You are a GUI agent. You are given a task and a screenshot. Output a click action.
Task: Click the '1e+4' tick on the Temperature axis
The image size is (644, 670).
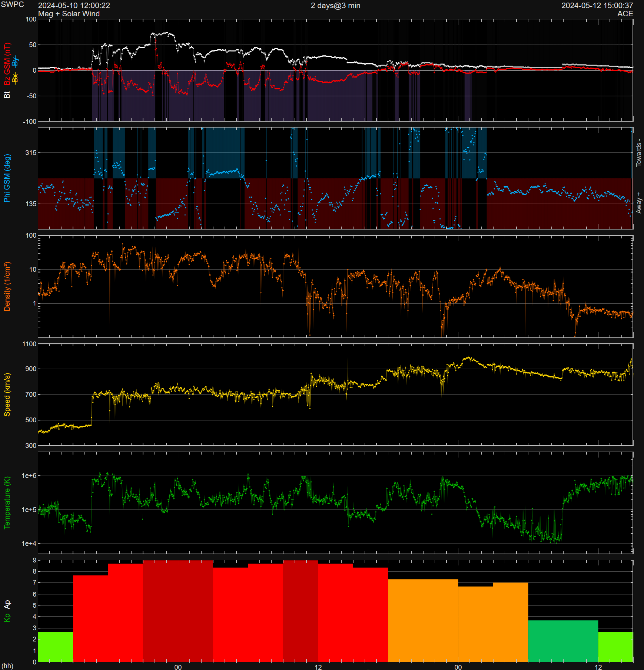click(x=29, y=544)
